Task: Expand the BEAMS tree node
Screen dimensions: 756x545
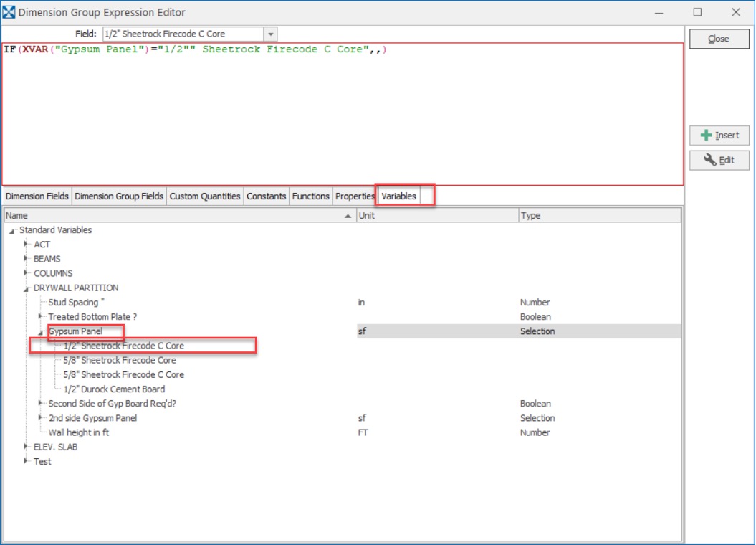Action: [x=26, y=259]
